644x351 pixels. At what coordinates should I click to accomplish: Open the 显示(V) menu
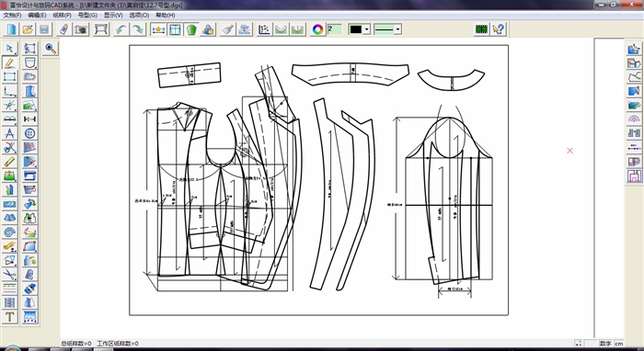(x=113, y=16)
